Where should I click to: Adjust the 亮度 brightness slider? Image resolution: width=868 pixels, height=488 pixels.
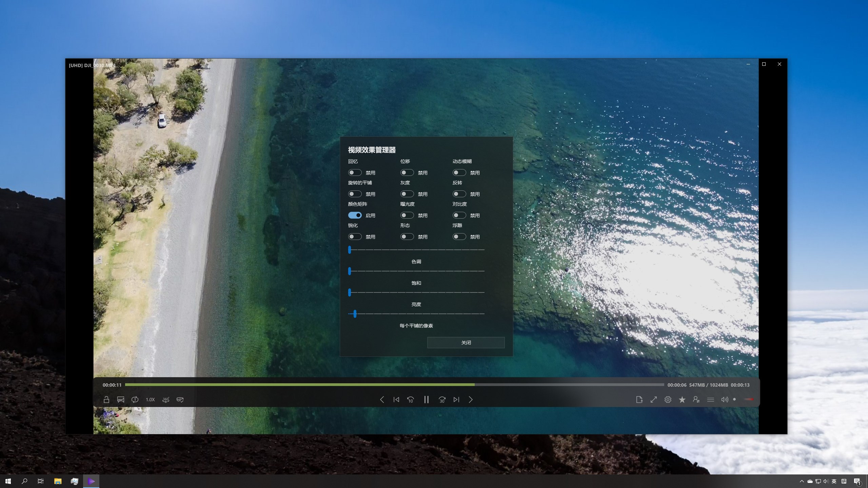(x=355, y=314)
